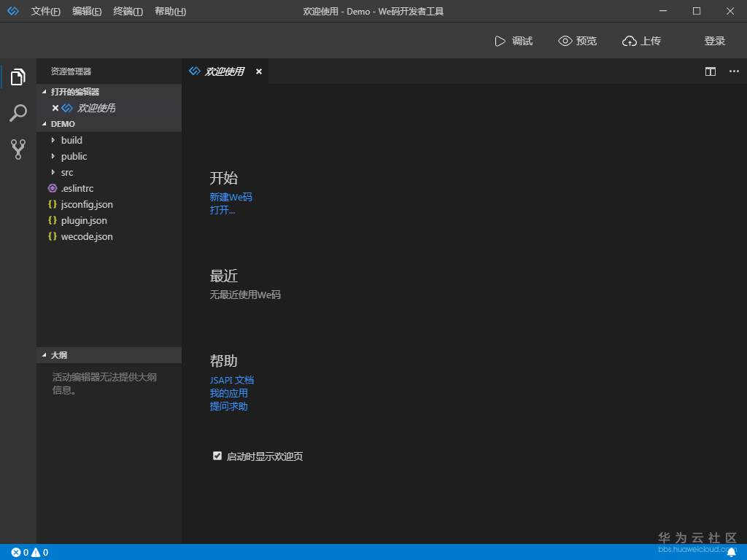Collapse the 大纲 outline section
Viewport: 747px width, 560px height.
[109, 355]
